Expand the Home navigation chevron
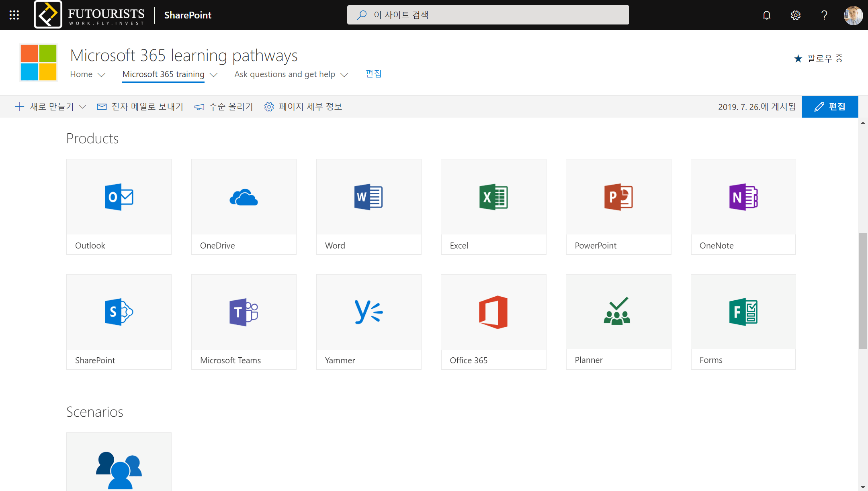868x491 pixels. coord(102,74)
